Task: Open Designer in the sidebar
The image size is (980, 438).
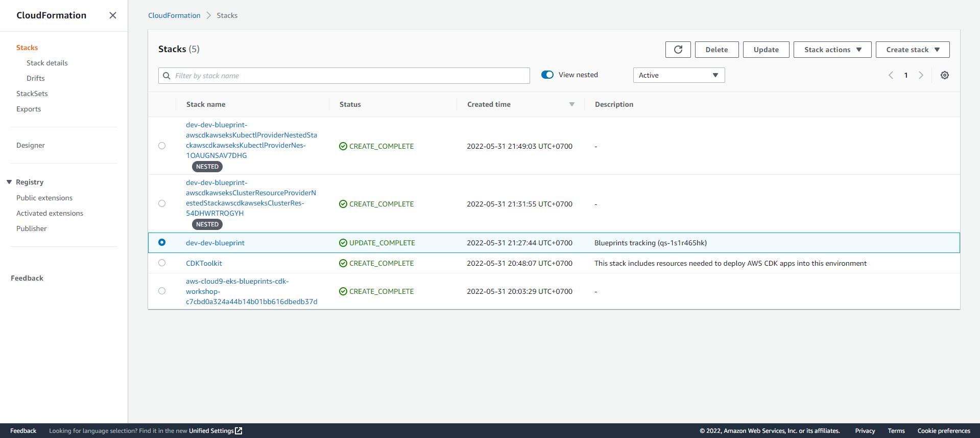Action: (x=31, y=145)
